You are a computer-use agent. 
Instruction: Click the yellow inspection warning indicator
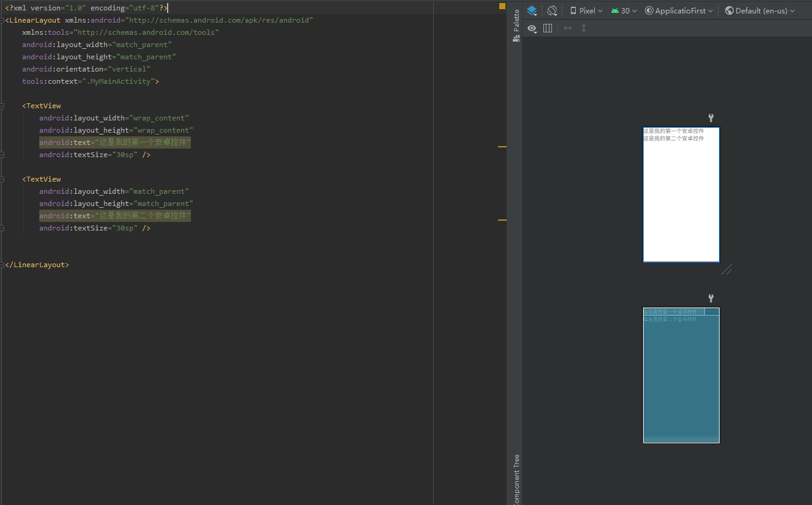[502, 6]
